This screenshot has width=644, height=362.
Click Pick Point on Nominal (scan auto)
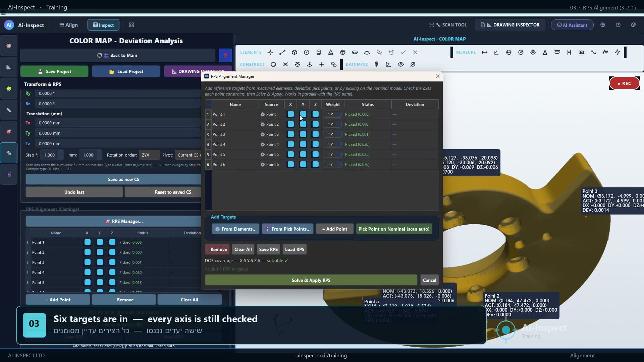pyautogui.click(x=394, y=229)
